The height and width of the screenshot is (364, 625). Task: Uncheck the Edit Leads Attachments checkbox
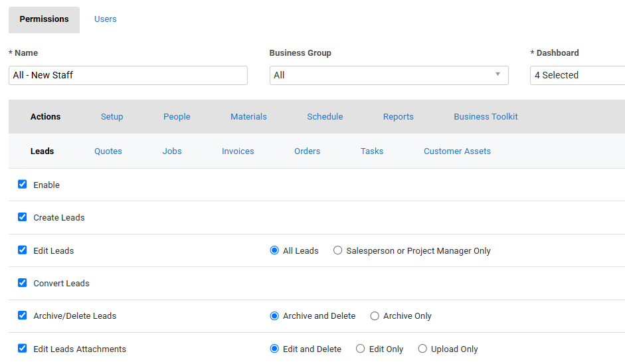(23, 349)
